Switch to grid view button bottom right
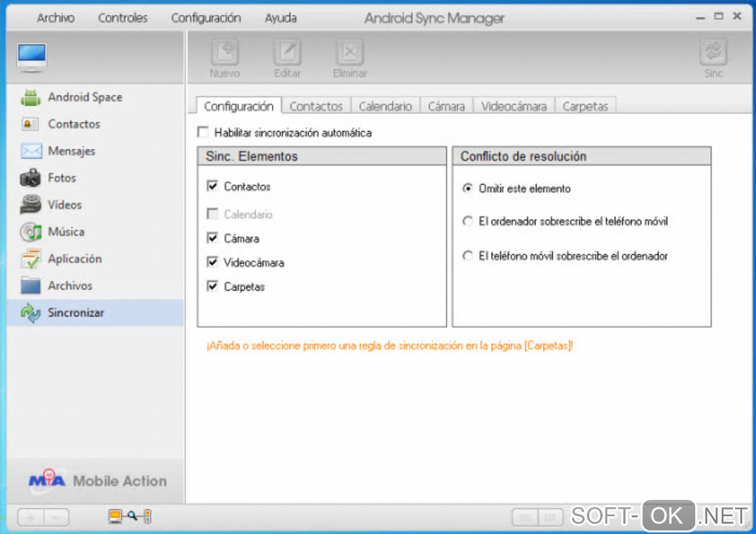This screenshot has width=756, height=534. click(550, 518)
